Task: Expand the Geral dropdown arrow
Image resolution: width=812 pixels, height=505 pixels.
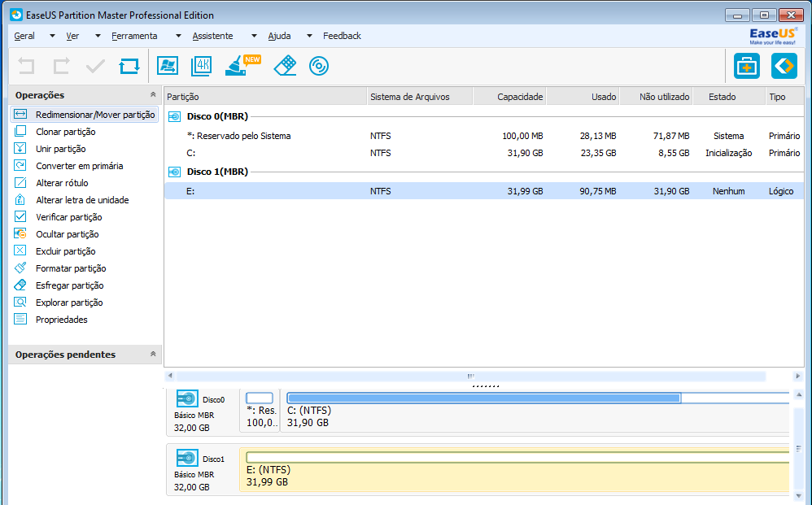Action: tap(52, 36)
